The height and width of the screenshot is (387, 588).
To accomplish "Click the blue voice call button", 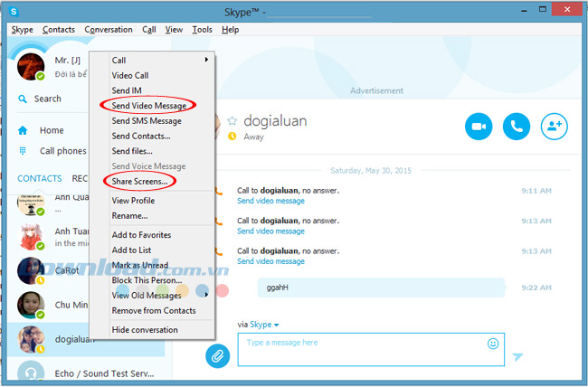I will click(517, 127).
